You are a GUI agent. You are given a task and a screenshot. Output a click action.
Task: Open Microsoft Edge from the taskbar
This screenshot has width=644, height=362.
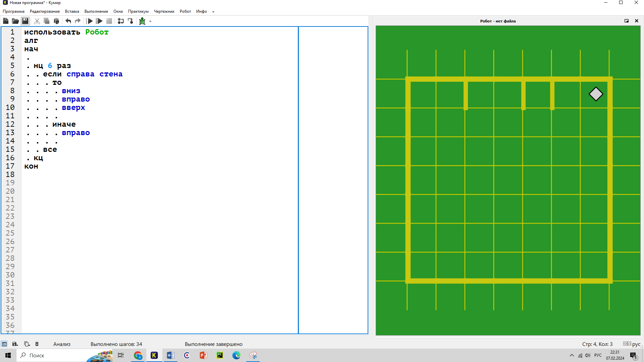(236, 355)
